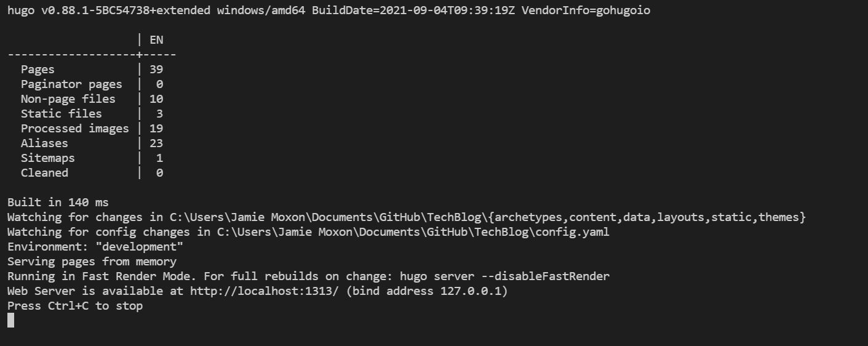Image resolution: width=868 pixels, height=346 pixels.
Task: Click the Processed images value 19
Action: click(x=156, y=129)
